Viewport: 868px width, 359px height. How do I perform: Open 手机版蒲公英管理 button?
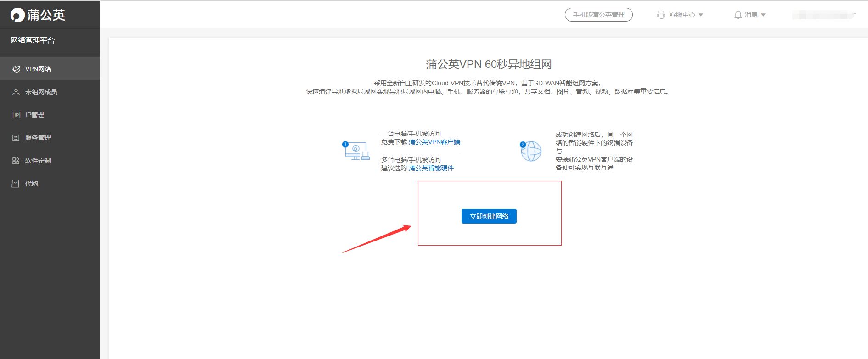click(599, 15)
